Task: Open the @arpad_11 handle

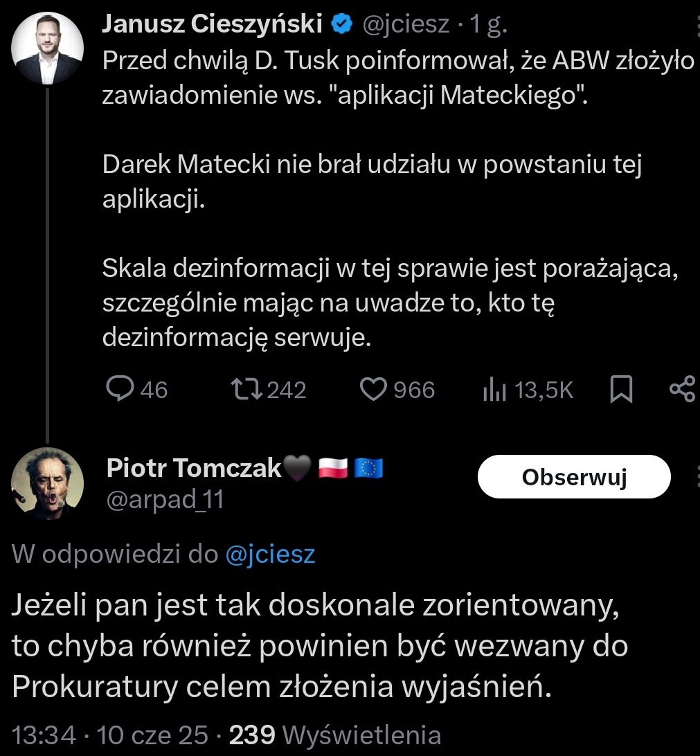Action: coord(165,499)
